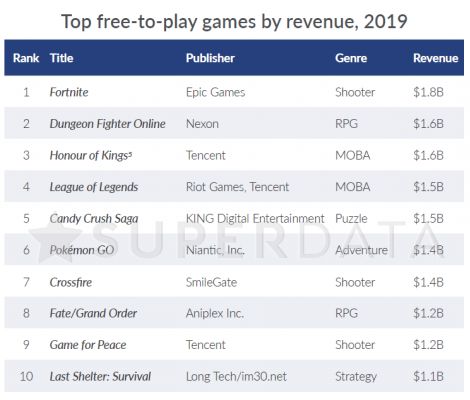Click the Revenue column header
The height and width of the screenshot is (400, 470).
[x=436, y=58]
